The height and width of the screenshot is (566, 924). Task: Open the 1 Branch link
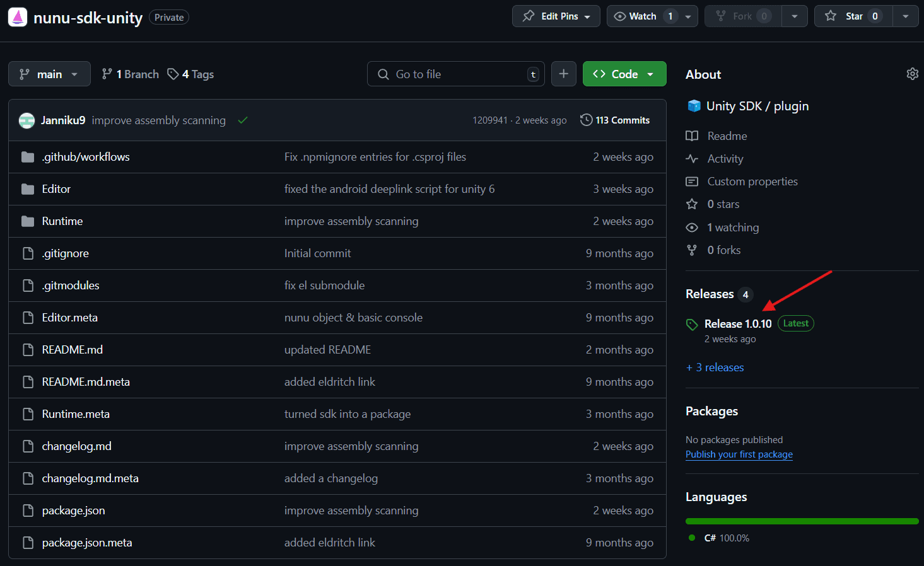click(x=130, y=74)
